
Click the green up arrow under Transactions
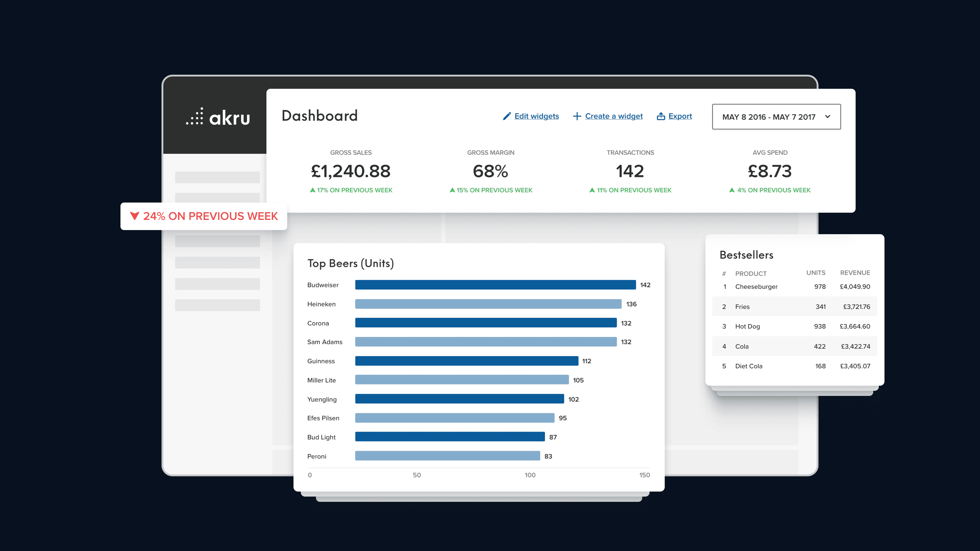click(592, 190)
